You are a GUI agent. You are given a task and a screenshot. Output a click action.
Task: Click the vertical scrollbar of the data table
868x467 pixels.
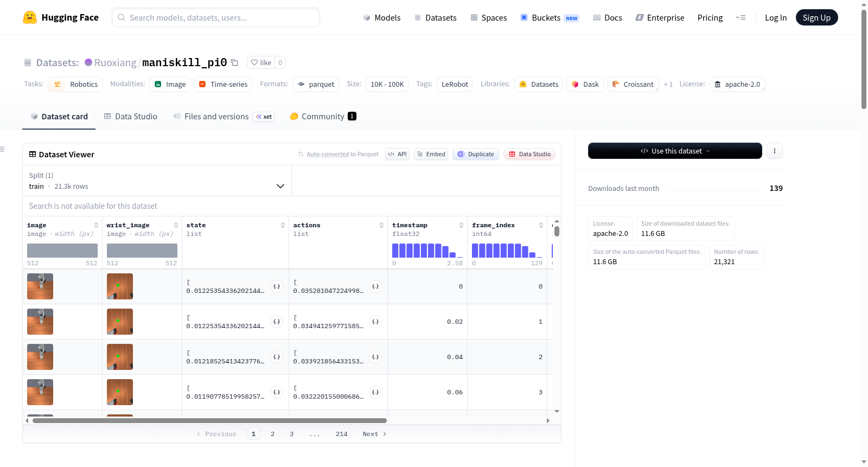click(557, 231)
